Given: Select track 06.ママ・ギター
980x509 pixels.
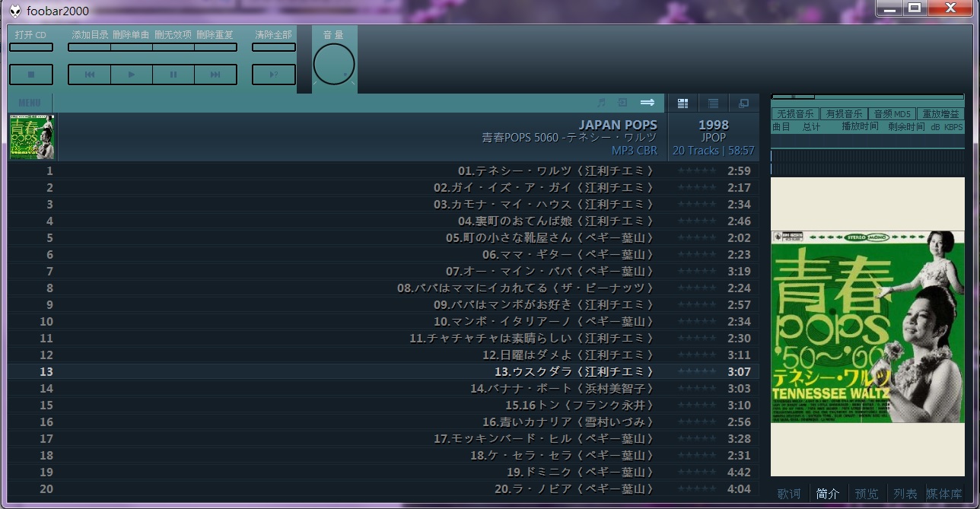Looking at the screenshot, I should [383, 255].
